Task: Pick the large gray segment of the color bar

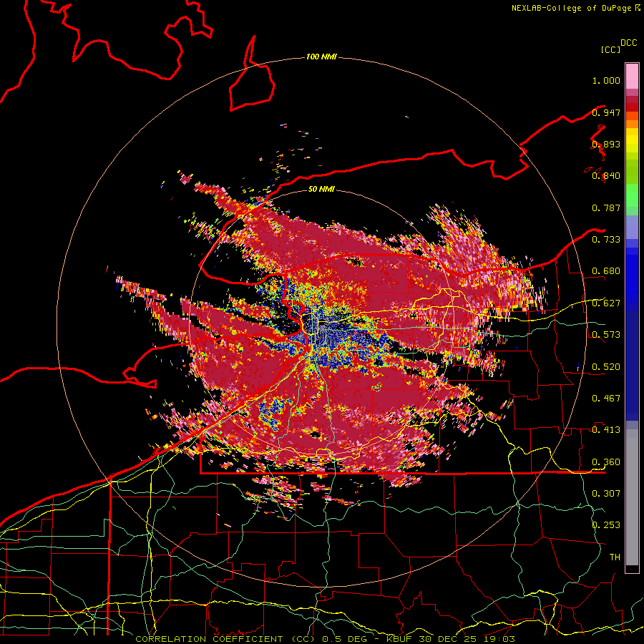Action: (x=632, y=497)
